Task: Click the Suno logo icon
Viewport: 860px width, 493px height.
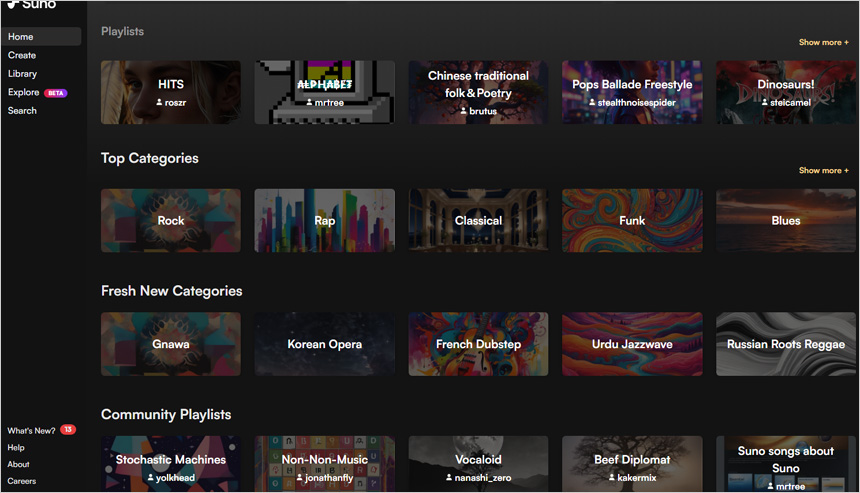Action: click(13, 5)
